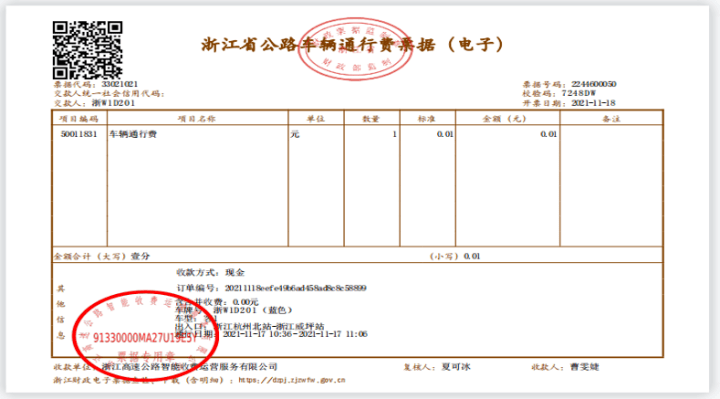
Task: Click the 校验码 value 7248DW
Action: 579,93
